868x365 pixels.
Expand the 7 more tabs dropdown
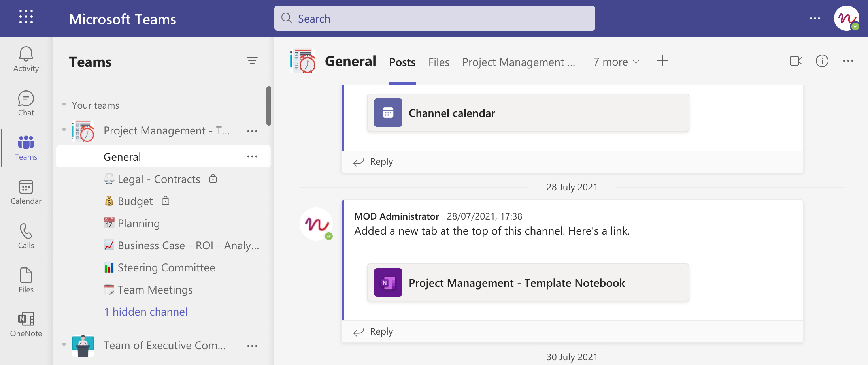[616, 62]
